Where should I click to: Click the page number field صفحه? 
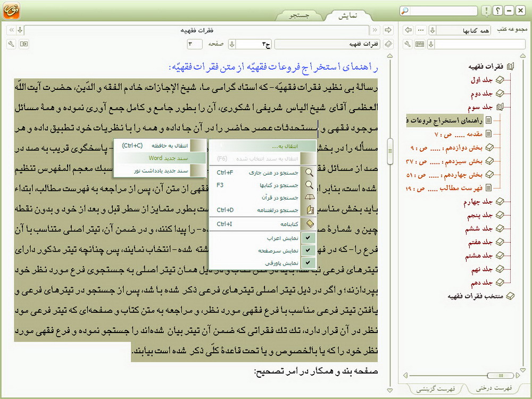[x=195, y=44]
